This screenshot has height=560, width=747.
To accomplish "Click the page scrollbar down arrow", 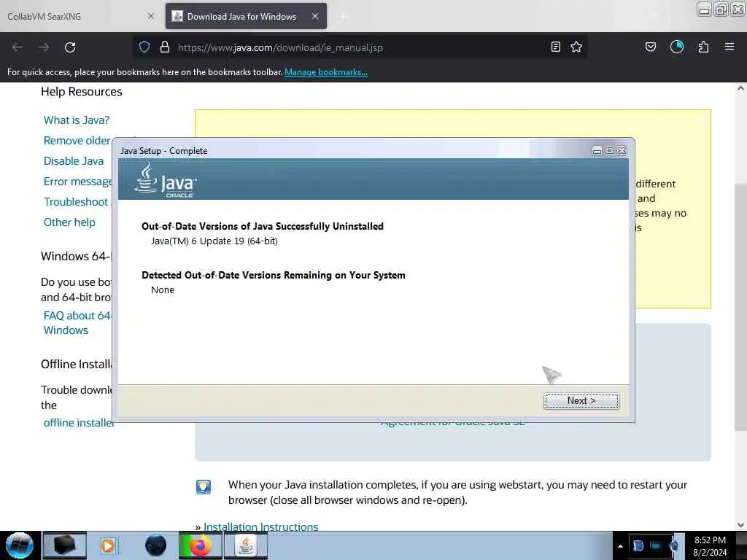I will [740, 525].
